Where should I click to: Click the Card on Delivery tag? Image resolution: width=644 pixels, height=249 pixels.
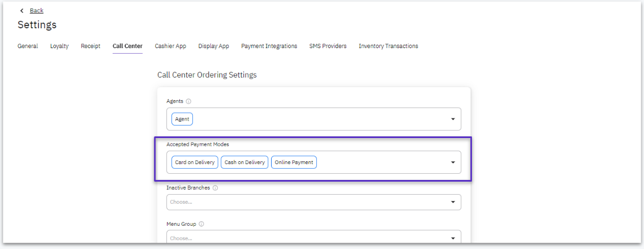tap(195, 162)
